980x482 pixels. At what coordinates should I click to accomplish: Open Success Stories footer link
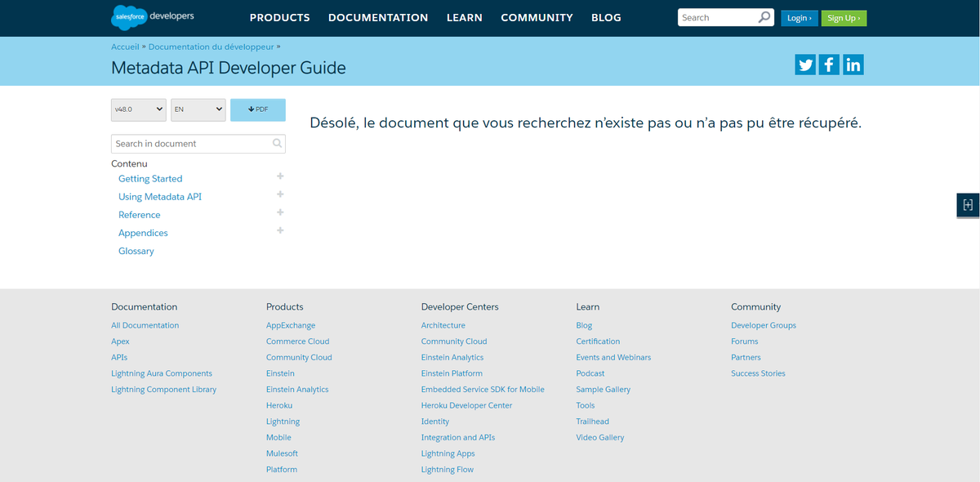(x=758, y=373)
